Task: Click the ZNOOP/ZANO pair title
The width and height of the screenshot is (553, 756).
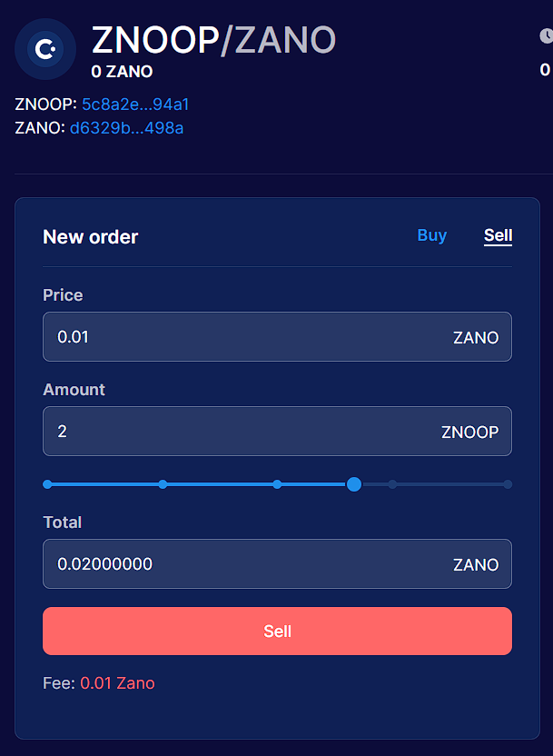Action: point(213,40)
